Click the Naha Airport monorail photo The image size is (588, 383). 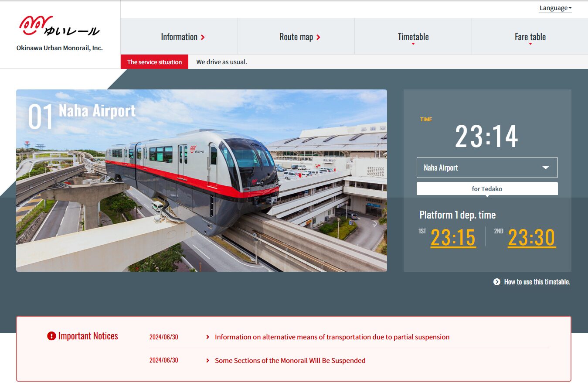coord(201,181)
